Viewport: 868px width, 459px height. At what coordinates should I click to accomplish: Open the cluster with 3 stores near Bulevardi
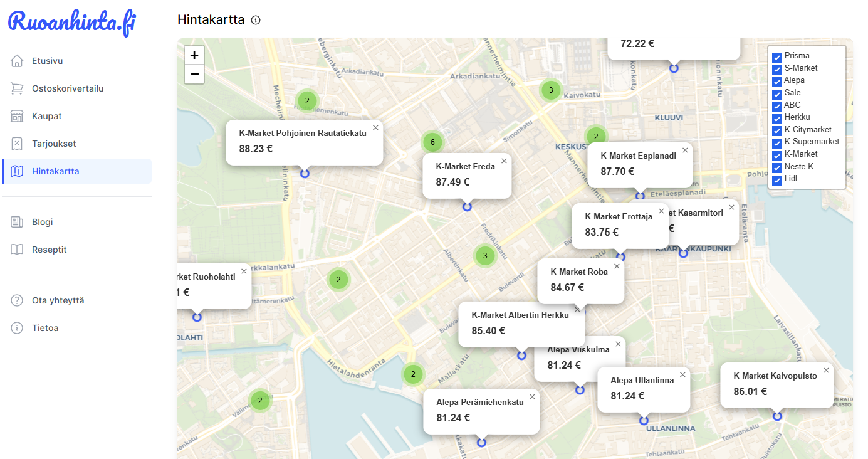(484, 256)
